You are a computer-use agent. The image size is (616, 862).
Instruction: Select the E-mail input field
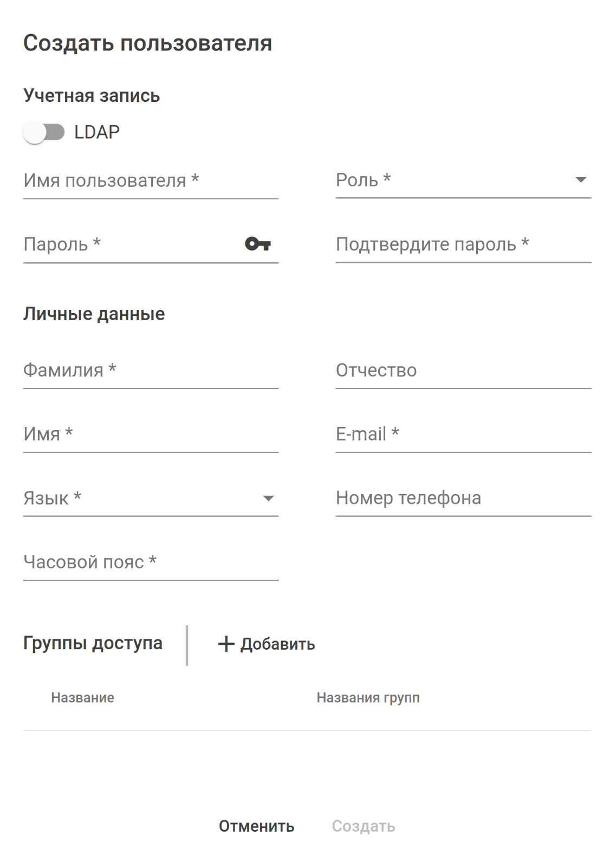coord(463,435)
